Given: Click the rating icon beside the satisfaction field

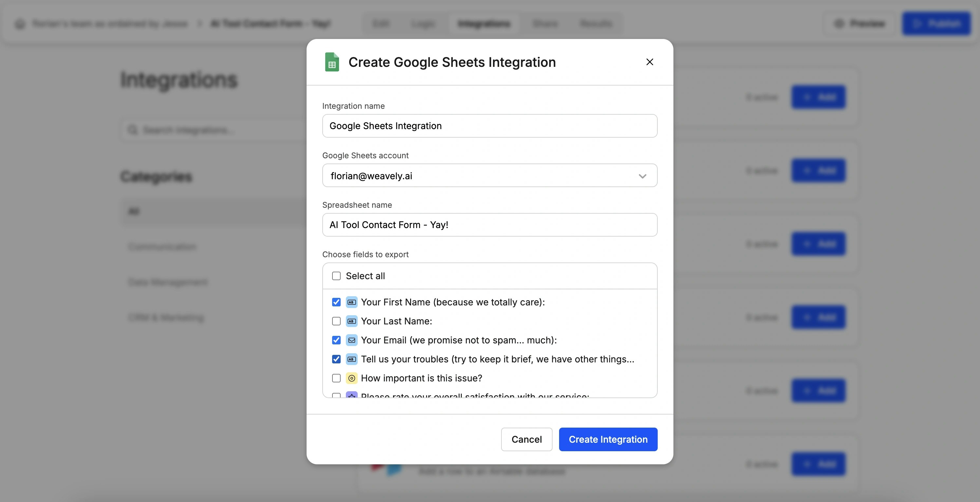Looking at the screenshot, I should 351,396.
